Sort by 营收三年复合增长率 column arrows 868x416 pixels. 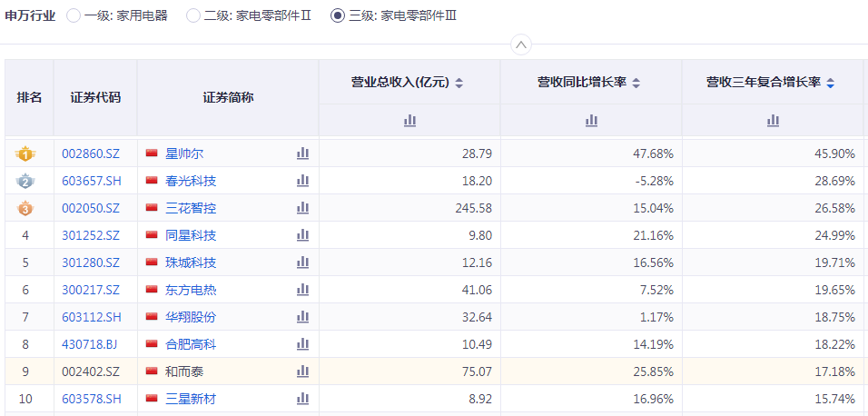(x=830, y=83)
